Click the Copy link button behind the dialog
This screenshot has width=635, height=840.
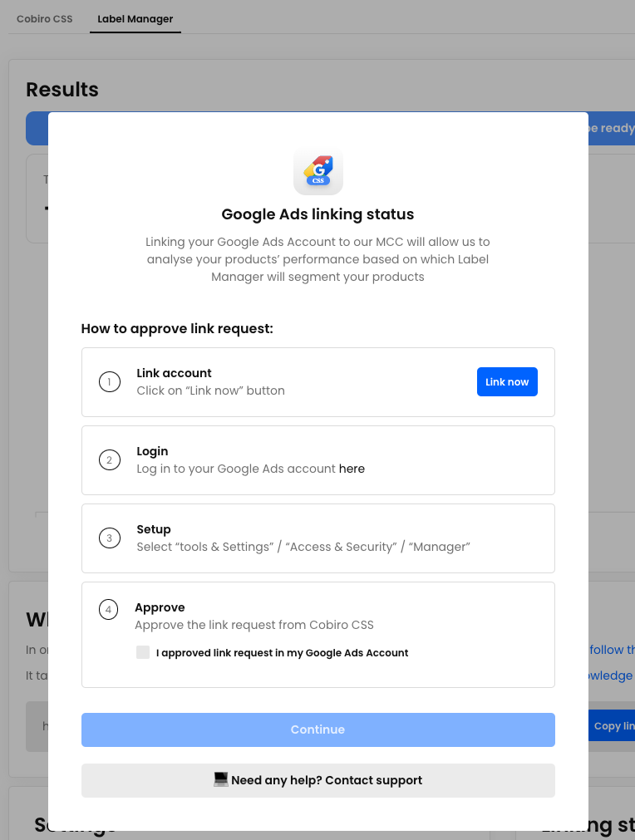(612, 726)
